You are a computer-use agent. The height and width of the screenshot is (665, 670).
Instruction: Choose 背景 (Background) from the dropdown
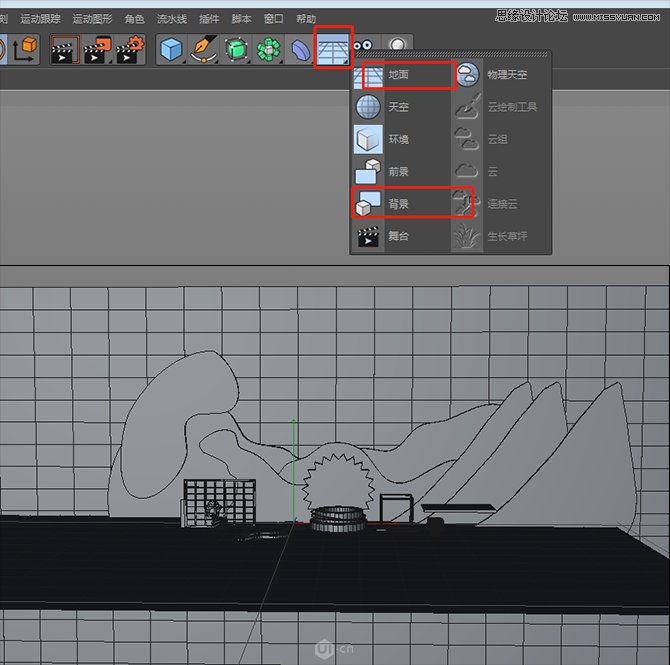[x=398, y=203]
